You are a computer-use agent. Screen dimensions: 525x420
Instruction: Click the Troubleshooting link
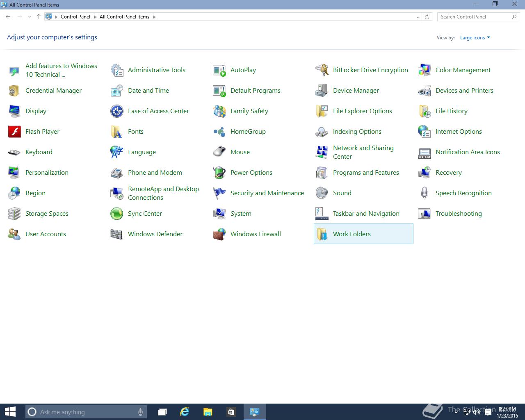pos(459,214)
